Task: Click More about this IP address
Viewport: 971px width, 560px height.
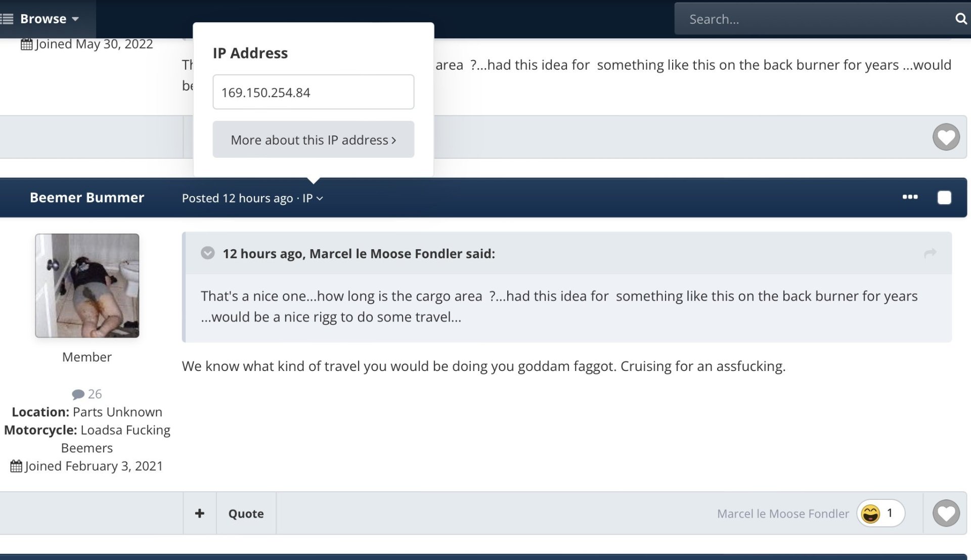Action: tap(313, 139)
